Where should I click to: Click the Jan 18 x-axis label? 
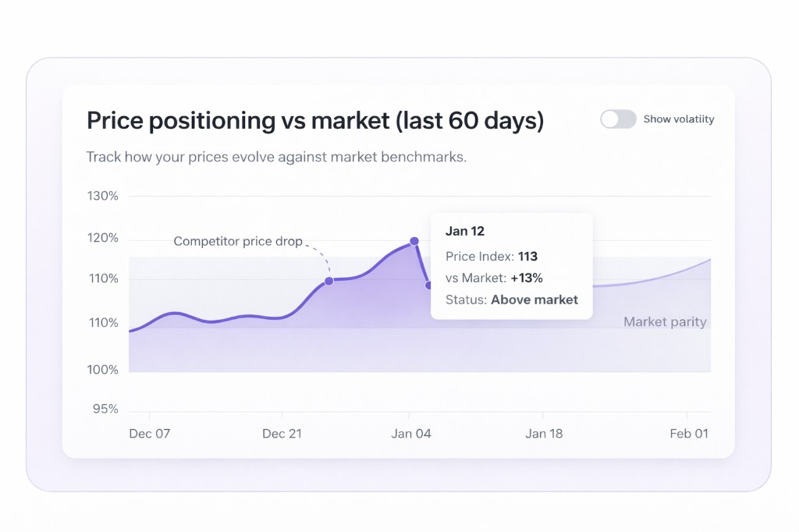pyautogui.click(x=544, y=434)
